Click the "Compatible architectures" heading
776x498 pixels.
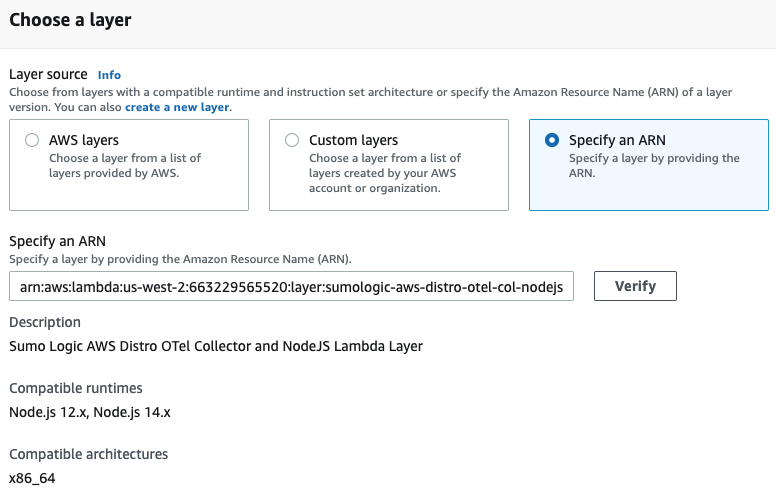(x=88, y=454)
